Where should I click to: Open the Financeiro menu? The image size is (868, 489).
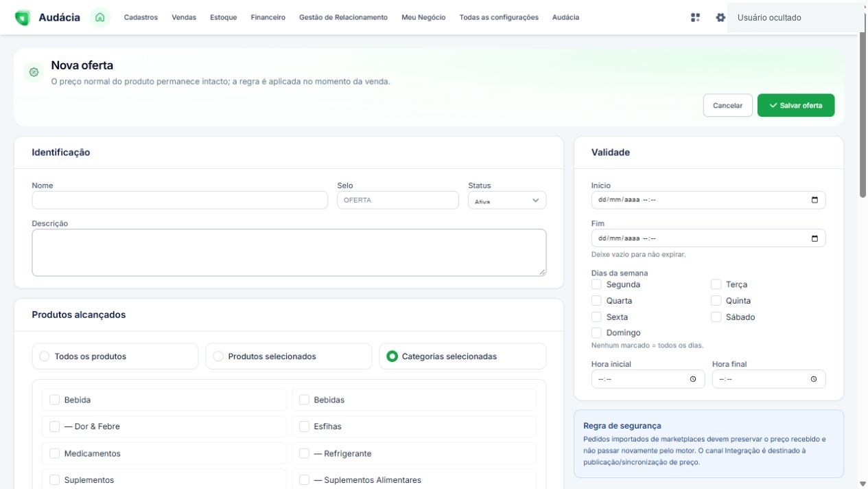tap(268, 18)
